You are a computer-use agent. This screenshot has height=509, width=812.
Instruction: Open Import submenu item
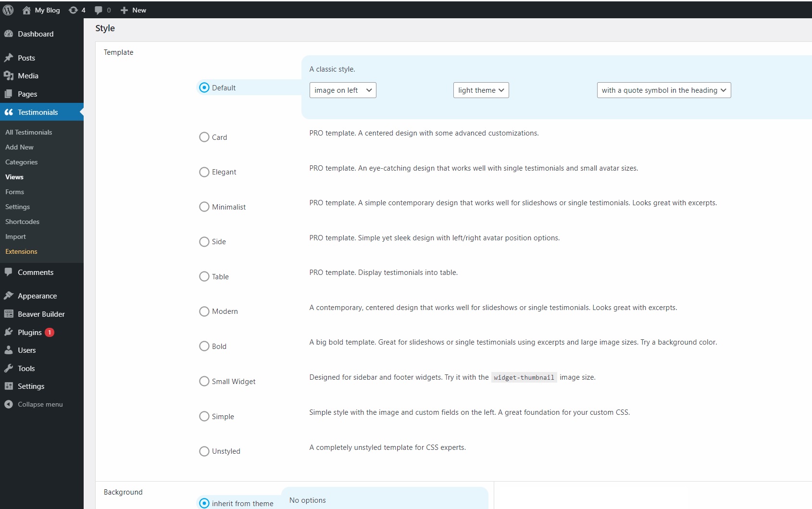(x=16, y=236)
